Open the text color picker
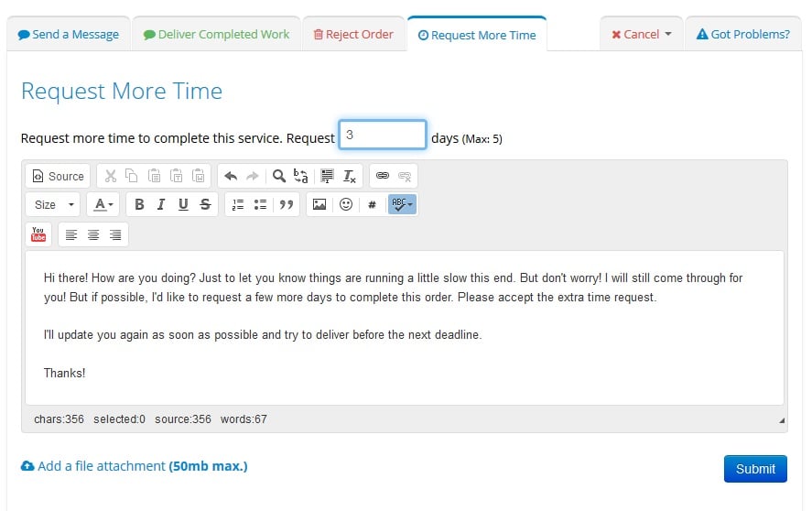 (x=104, y=204)
